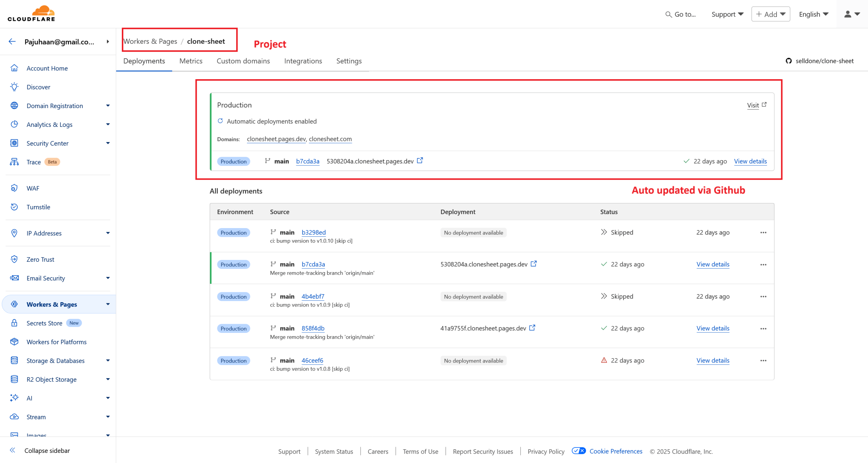Click the R2 Object Storage icon
The width and height of the screenshot is (868, 463).
(x=14, y=379)
